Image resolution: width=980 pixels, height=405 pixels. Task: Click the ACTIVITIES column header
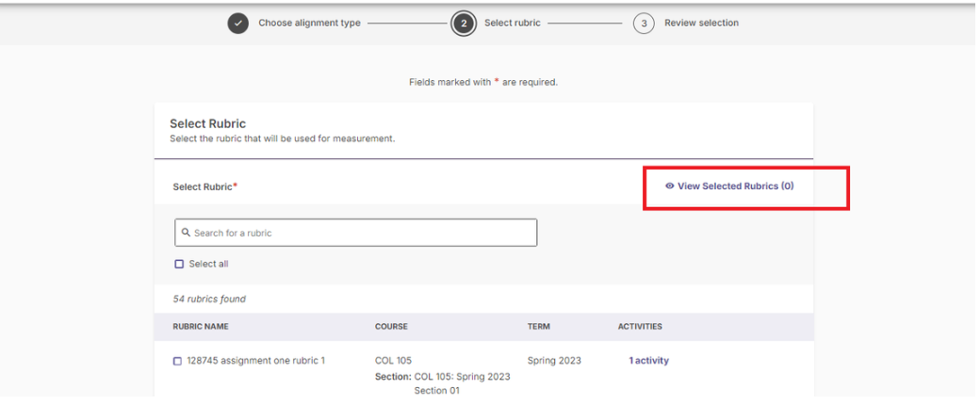(x=640, y=327)
